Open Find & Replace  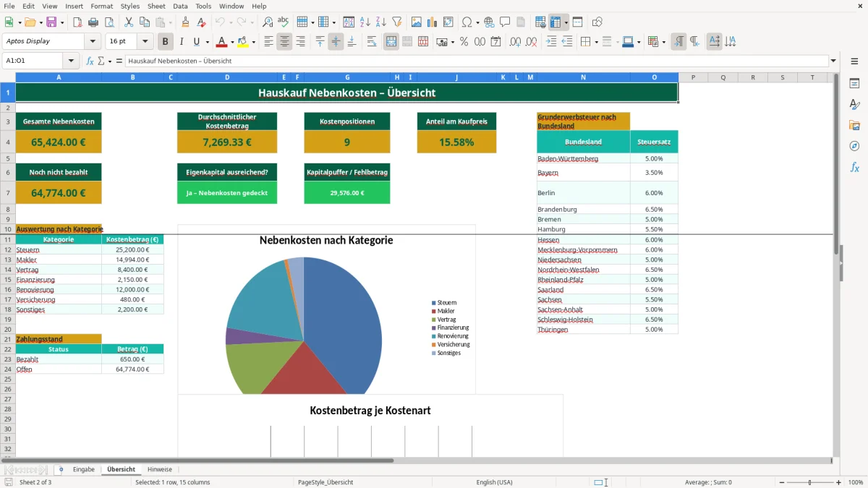click(x=268, y=22)
